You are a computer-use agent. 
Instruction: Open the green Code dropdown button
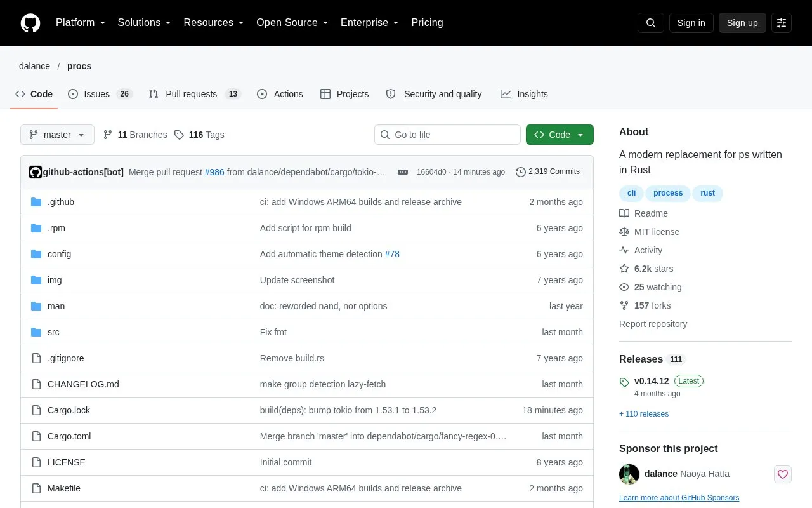[560, 135]
